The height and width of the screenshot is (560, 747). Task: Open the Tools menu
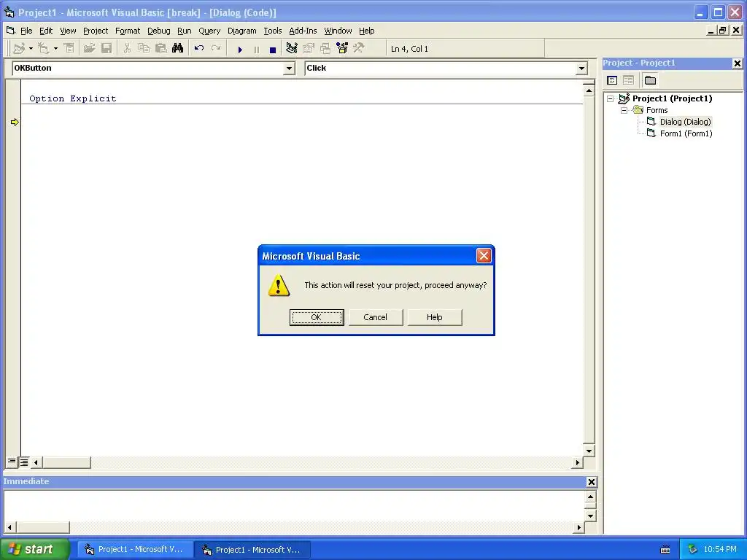[x=273, y=31]
